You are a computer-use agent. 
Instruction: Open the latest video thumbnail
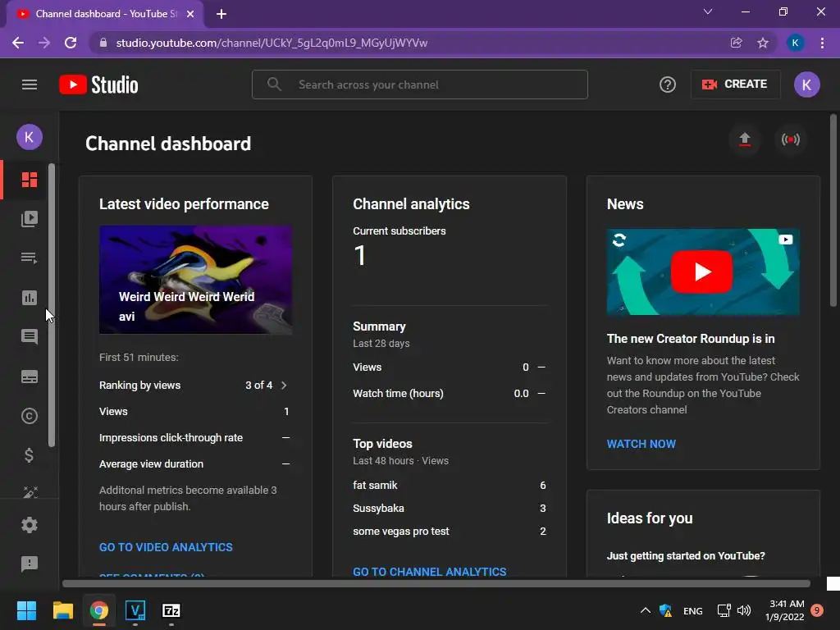[x=195, y=280]
